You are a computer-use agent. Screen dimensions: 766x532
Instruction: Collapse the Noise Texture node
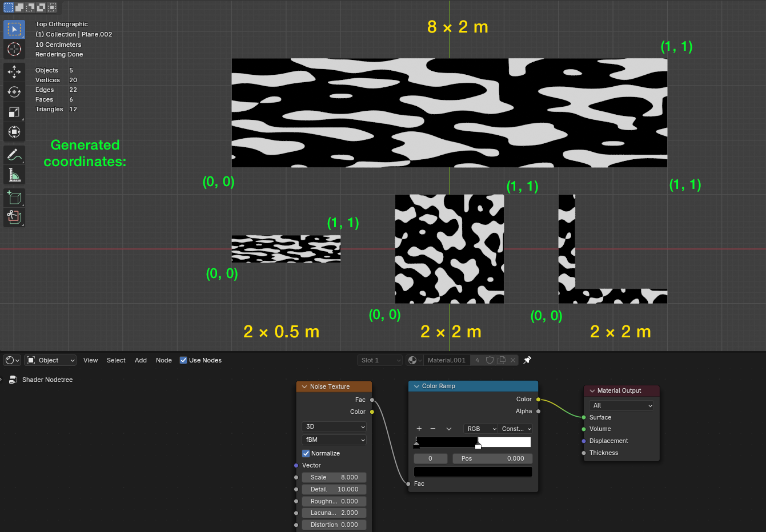[304, 386]
